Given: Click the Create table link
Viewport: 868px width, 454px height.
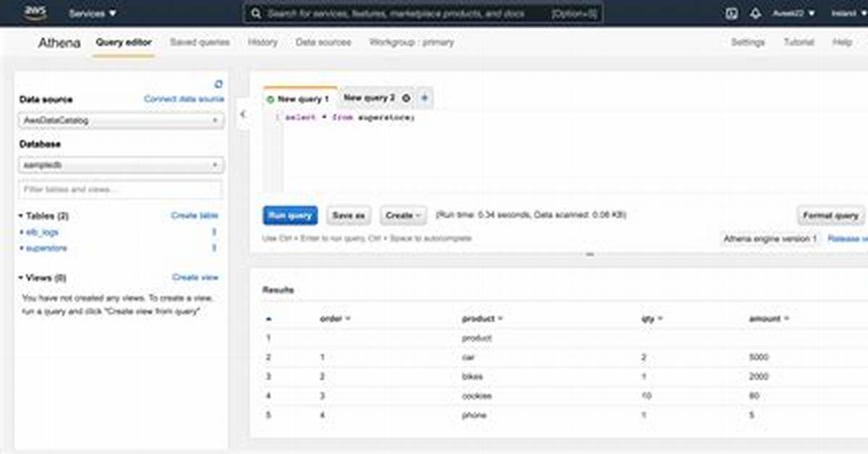Looking at the screenshot, I should tap(195, 215).
